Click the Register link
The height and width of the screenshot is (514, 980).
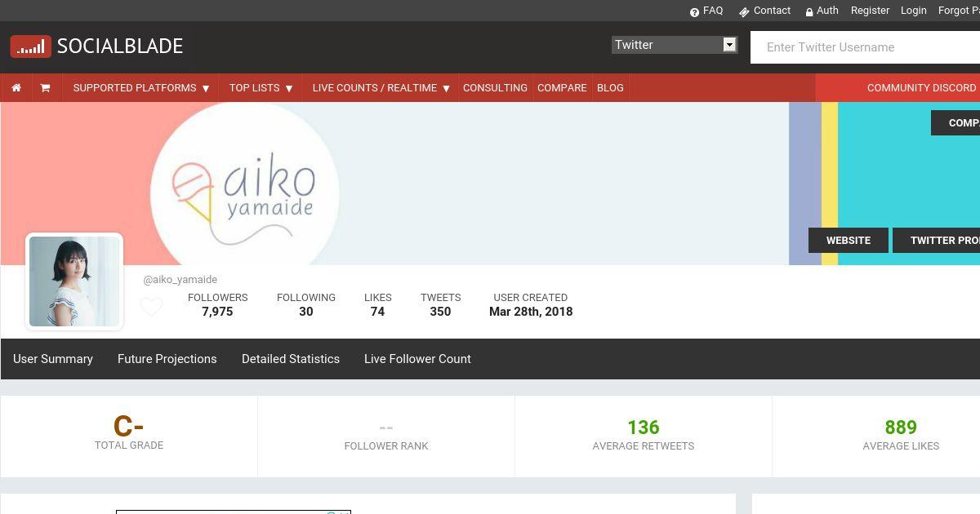point(870,11)
